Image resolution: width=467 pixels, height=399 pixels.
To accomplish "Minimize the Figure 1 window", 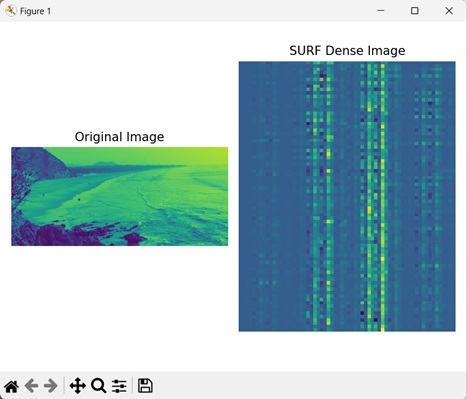I will [381, 11].
